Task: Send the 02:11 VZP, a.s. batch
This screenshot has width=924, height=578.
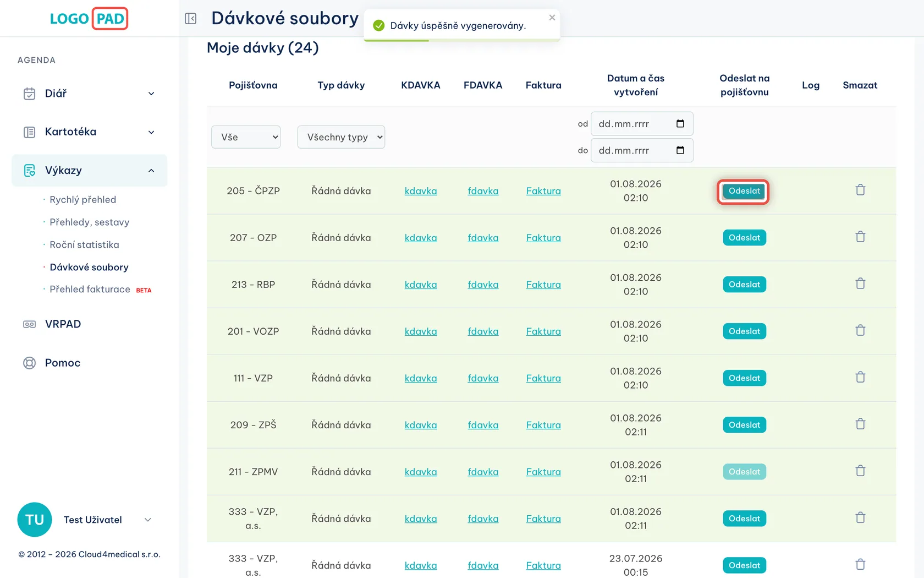Action: pos(744,519)
